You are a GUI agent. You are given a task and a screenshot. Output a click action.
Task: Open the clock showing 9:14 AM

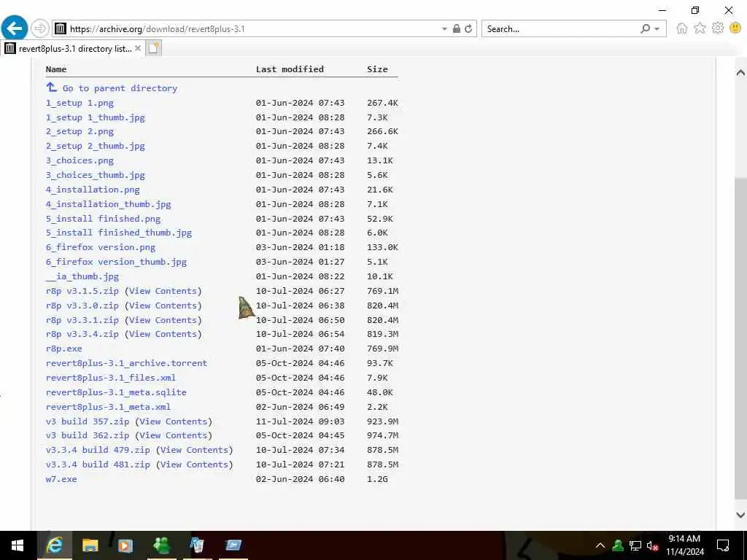click(x=684, y=545)
